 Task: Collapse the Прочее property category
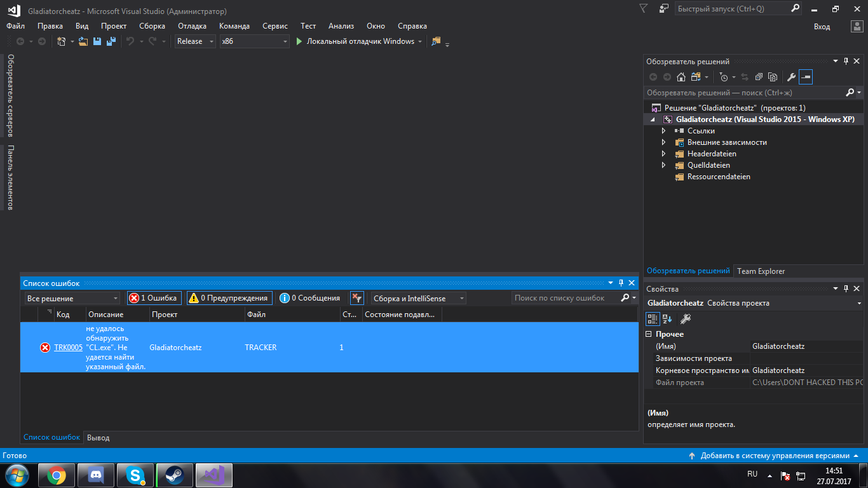[649, 334]
